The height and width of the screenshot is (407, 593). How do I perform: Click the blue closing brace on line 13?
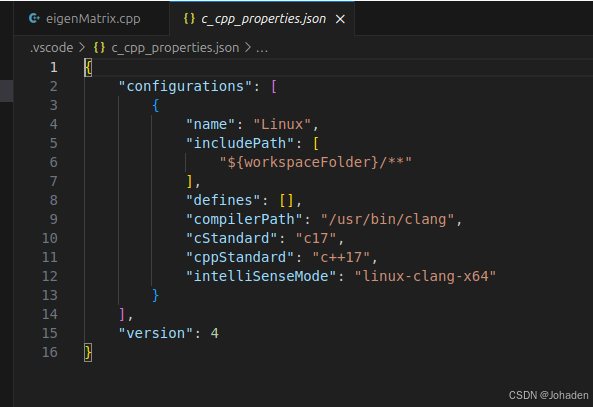(x=155, y=295)
